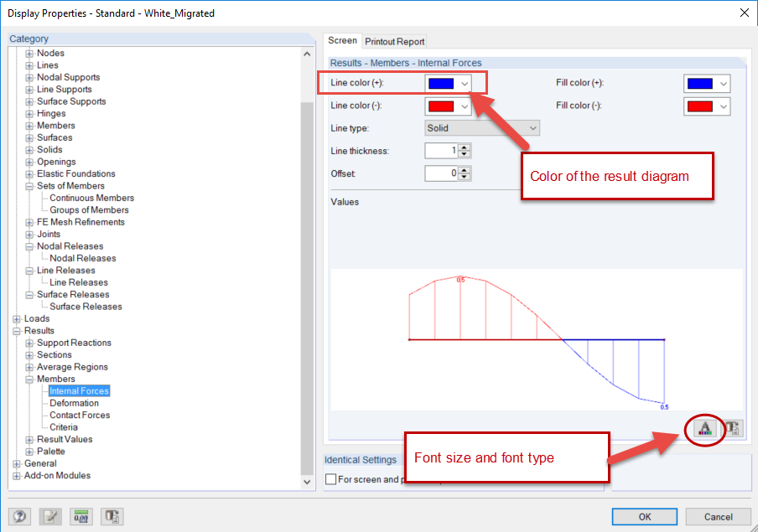Switch to the Printout Report tab
This screenshot has height=532, width=758.
pos(394,40)
